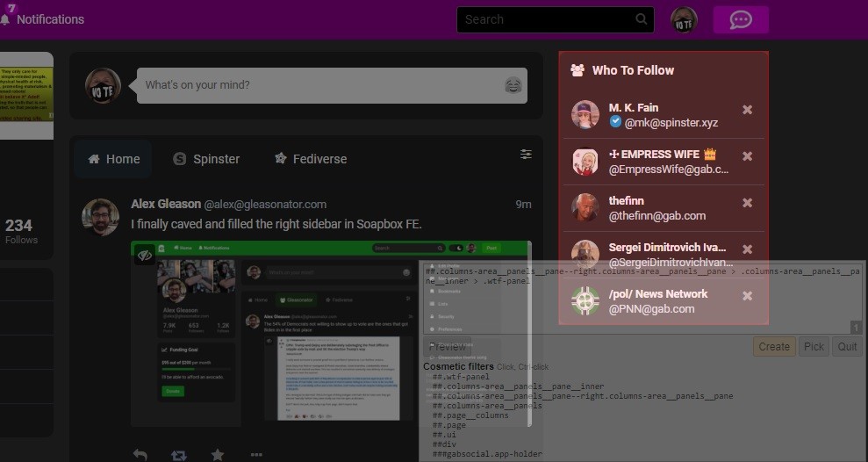This screenshot has height=462, width=868.
Task: Switch to the Fediverse timeline tab
Action: [311, 159]
